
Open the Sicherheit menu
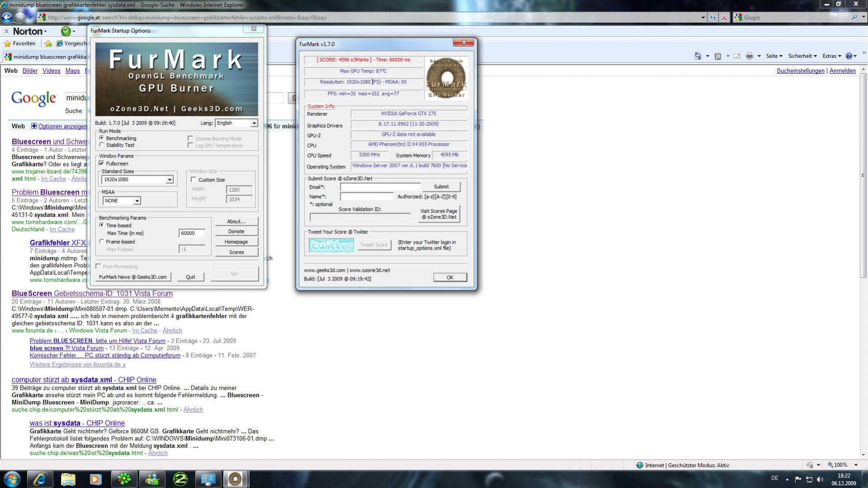[x=802, y=56]
